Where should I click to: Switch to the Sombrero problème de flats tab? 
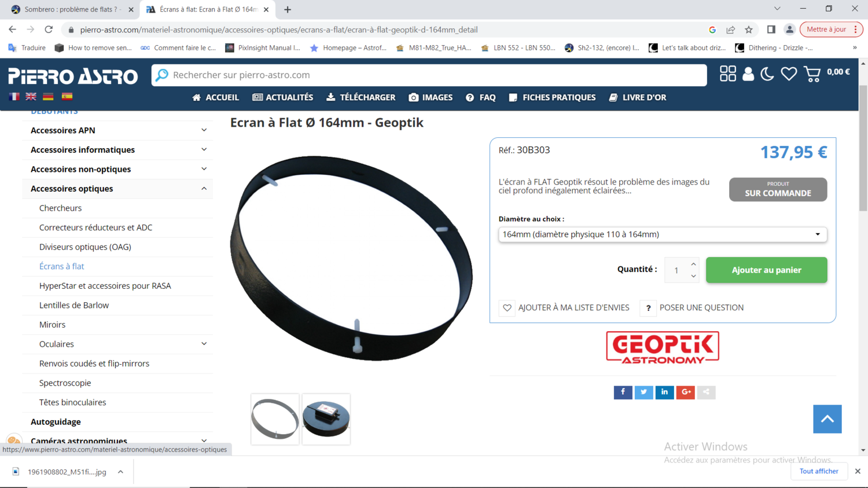(71, 9)
